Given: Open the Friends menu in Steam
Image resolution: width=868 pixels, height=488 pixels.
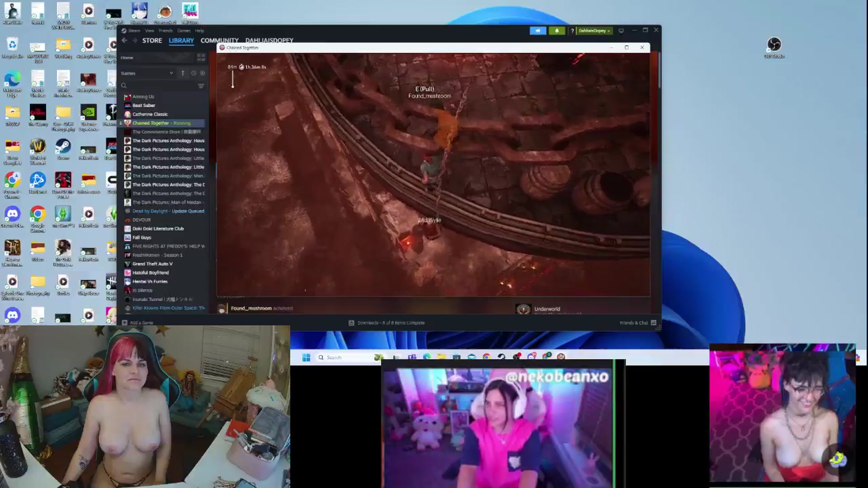Looking at the screenshot, I should coord(165,31).
